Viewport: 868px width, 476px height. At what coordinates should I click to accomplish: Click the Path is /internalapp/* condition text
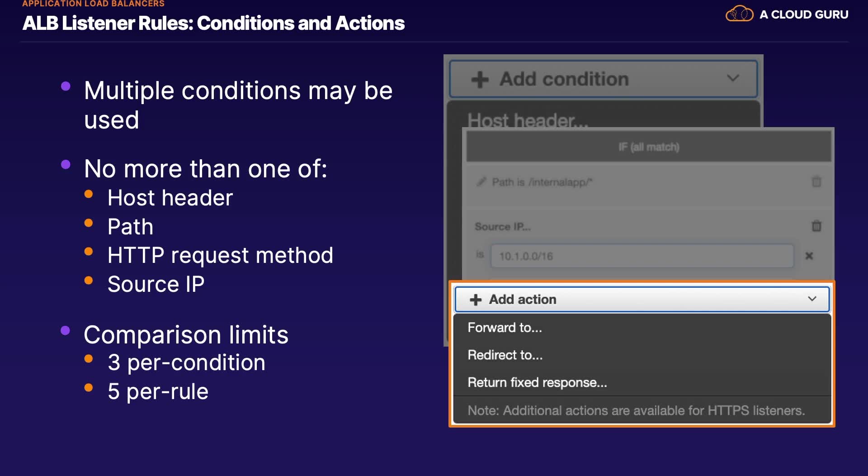[x=542, y=182]
